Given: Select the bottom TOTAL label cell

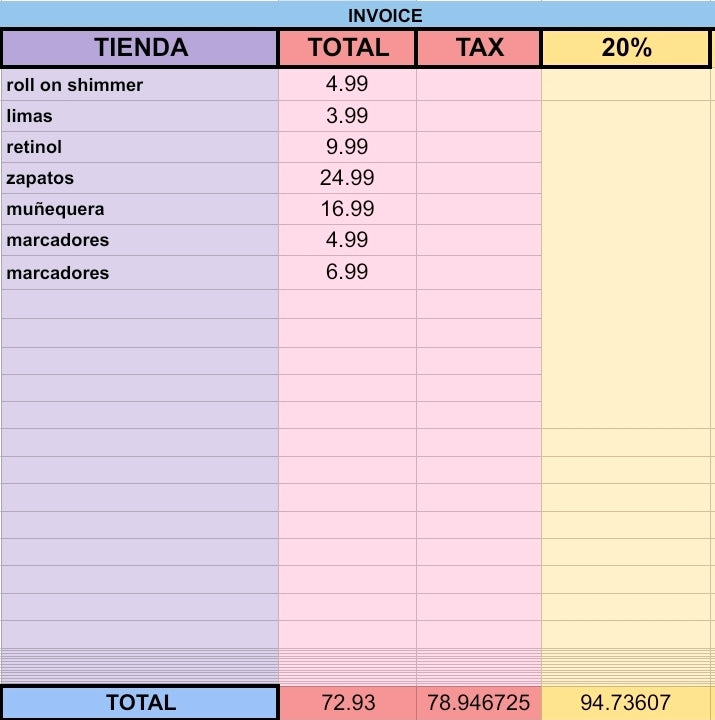Looking at the screenshot, I should click(140, 703).
